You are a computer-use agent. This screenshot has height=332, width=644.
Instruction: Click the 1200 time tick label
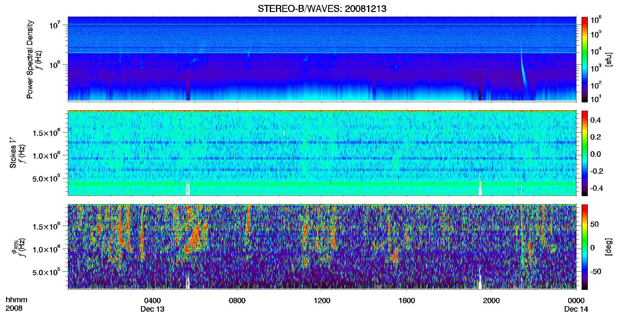(322, 300)
